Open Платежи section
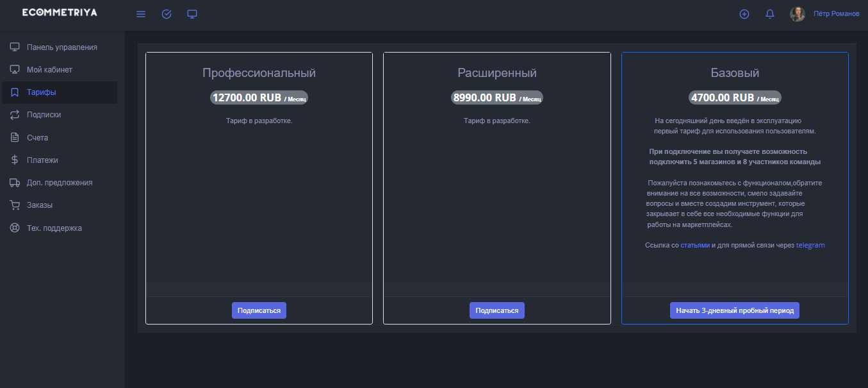This screenshot has width=868, height=388. click(42, 160)
